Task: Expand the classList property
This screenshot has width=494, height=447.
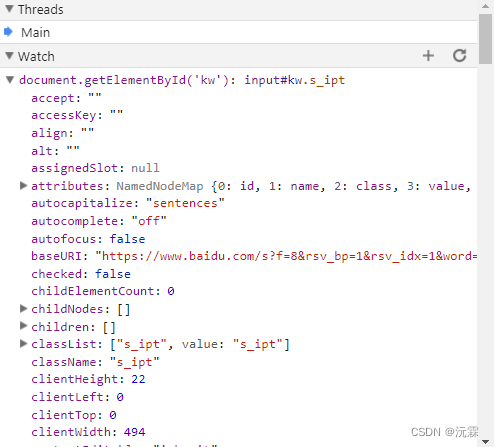Action: point(23,344)
